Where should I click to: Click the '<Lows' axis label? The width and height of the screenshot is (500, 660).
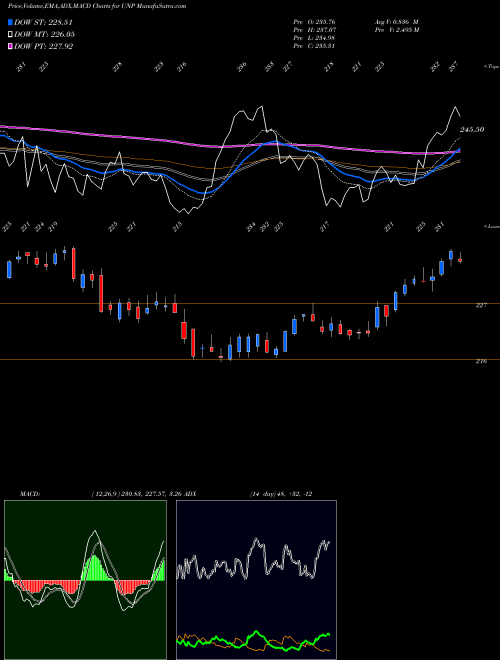click(x=491, y=226)
